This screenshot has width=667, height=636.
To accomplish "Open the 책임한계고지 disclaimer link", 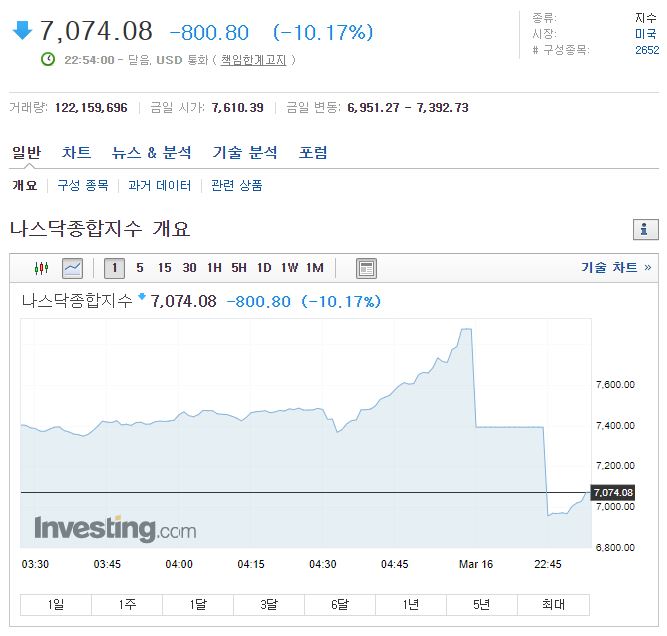I will [x=253, y=60].
